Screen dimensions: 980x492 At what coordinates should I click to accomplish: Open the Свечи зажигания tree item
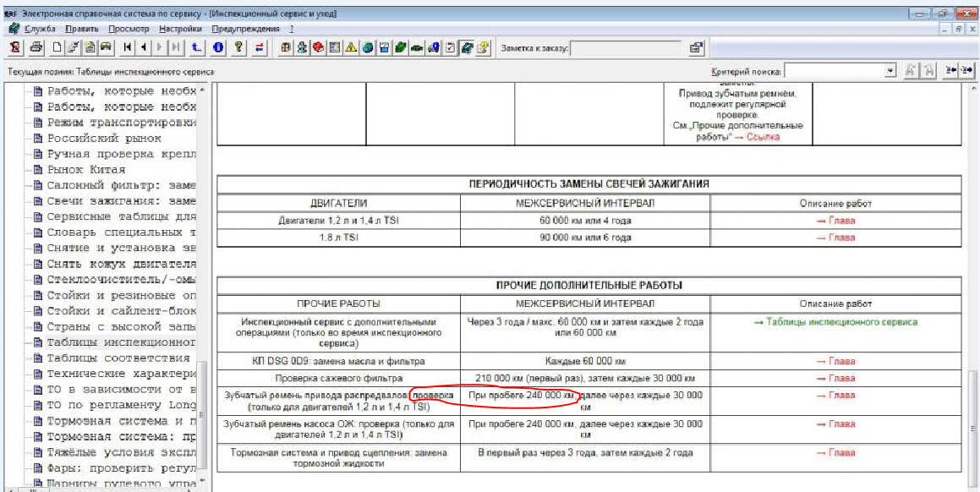[123, 200]
